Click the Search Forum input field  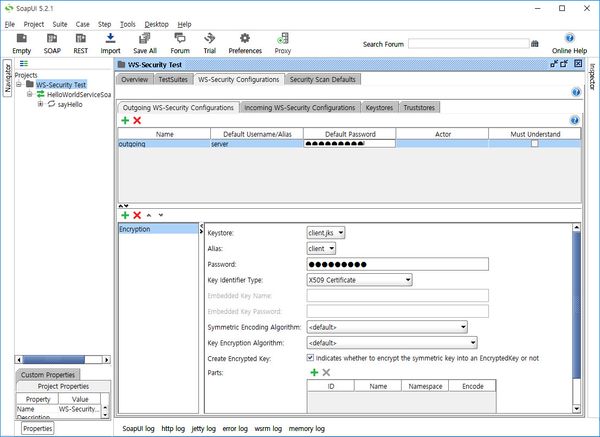(467, 44)
